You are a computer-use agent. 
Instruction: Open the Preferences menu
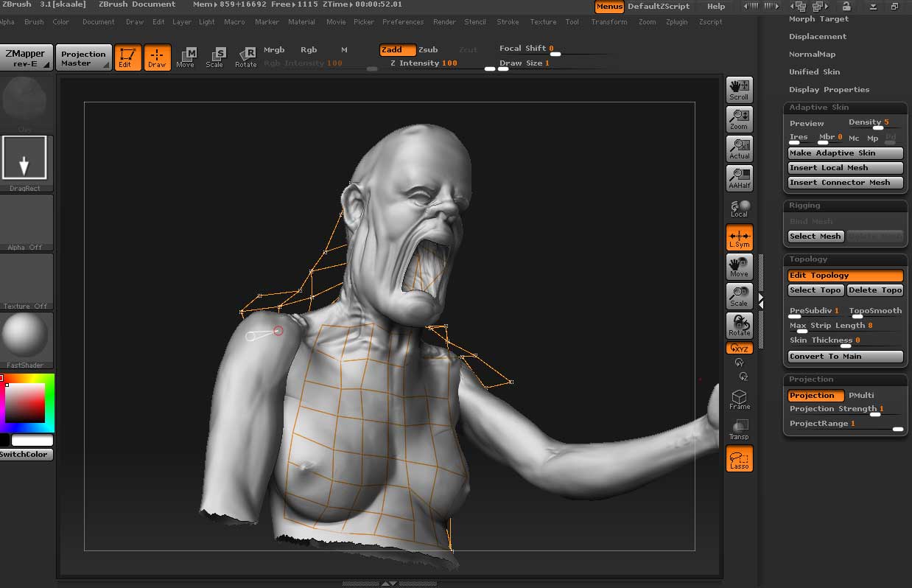coord(402,22)
